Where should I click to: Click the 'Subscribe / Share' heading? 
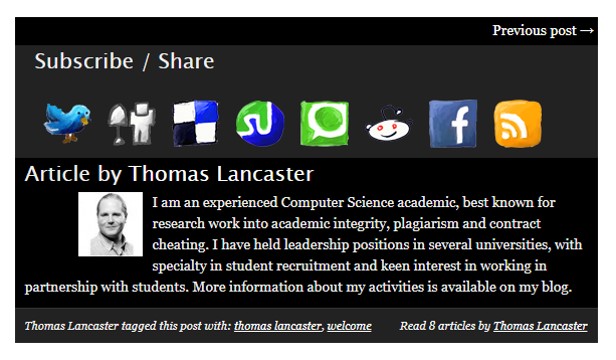pos(124,61)
